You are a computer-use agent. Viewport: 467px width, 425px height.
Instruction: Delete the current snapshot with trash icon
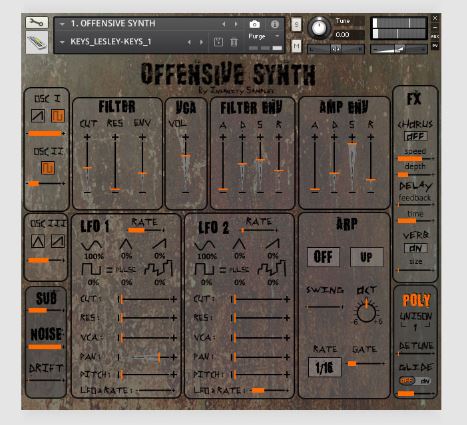(234, 42)
